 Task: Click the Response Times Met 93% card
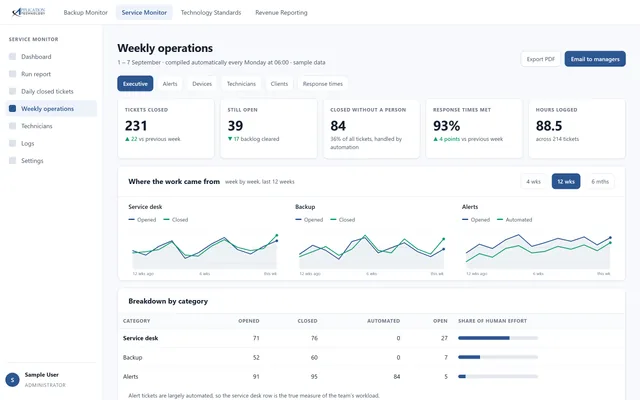tap(474, 129)
